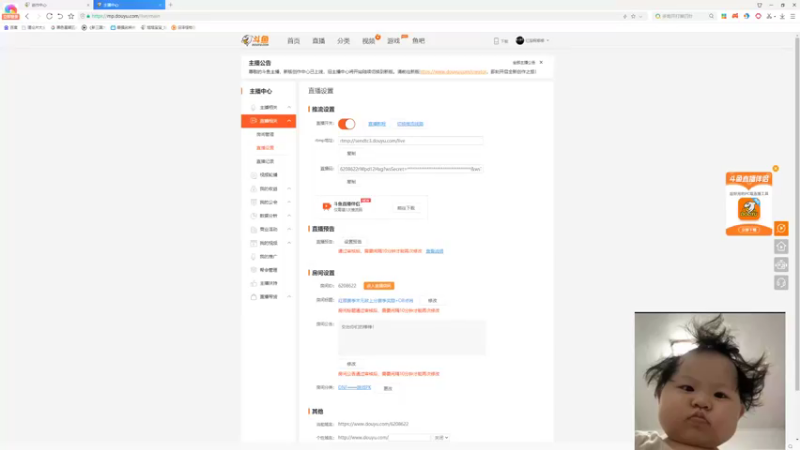Toggle the live stream switch

point(346,124)
